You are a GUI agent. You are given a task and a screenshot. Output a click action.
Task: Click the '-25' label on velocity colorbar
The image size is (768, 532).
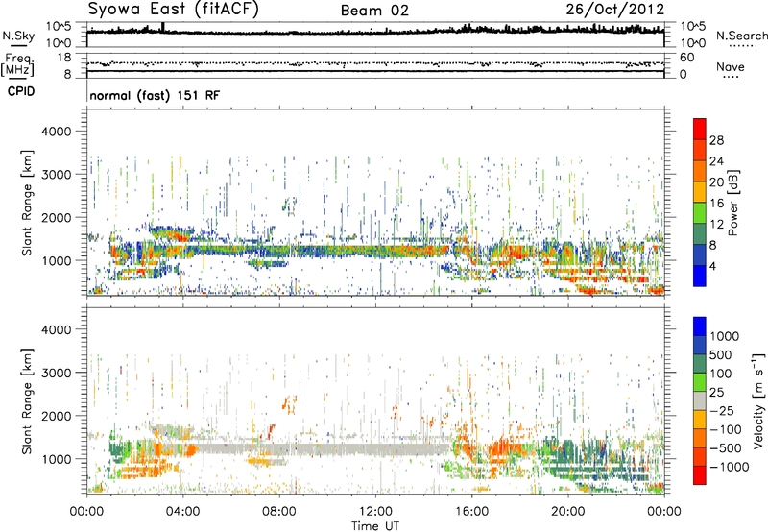click(721, 411)
